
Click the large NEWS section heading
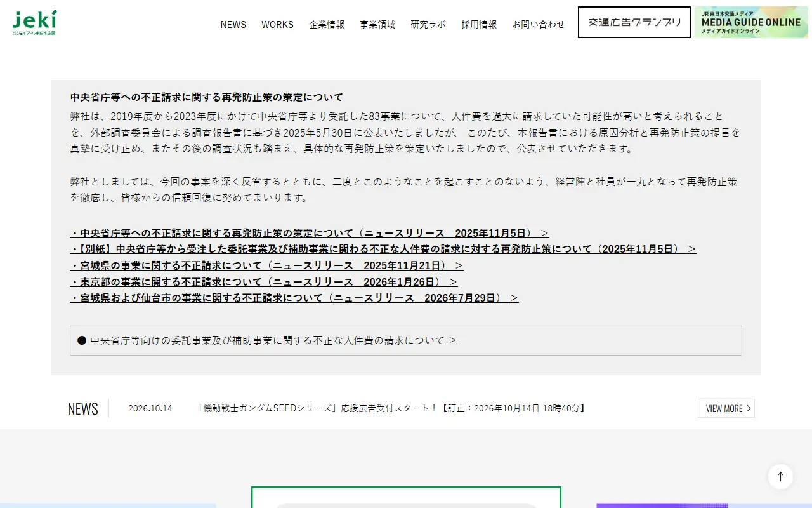(x=83, y=408)
